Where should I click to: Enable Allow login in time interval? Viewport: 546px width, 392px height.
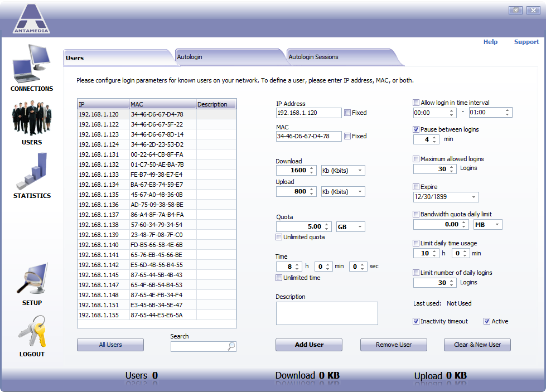point(415,102)
